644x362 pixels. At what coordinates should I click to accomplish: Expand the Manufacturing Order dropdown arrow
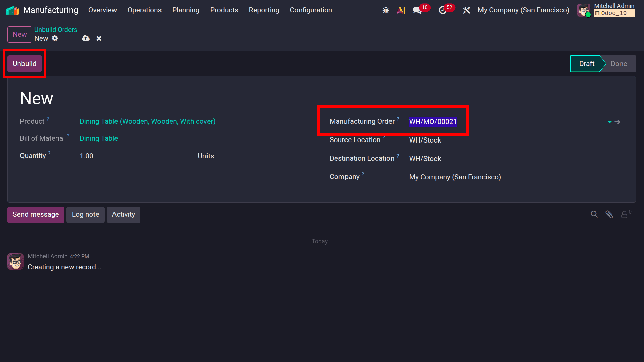[609, 122]
